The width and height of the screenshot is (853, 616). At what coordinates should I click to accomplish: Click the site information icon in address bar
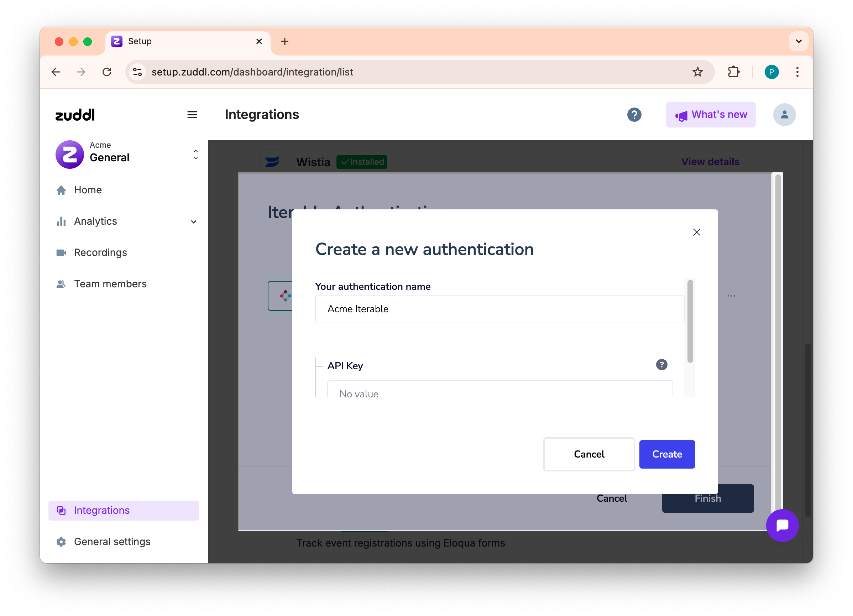pos(138,72)
